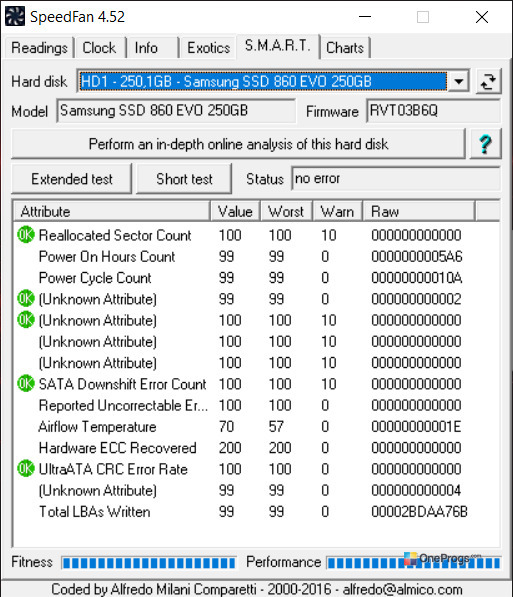513x597 pixels.
Task: Click the refresh hard disk list icon
Action: click(x=489, y=81)
